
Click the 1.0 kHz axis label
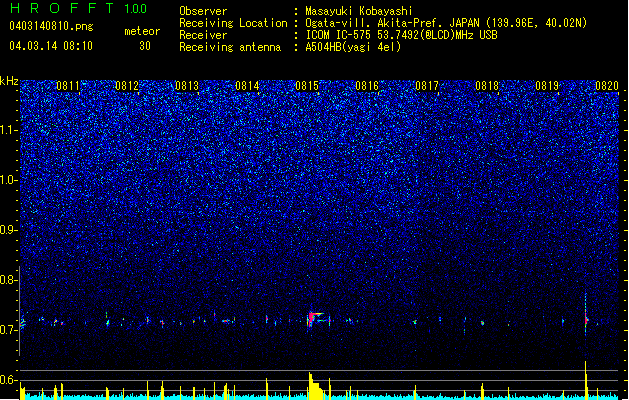click(9, 180)
